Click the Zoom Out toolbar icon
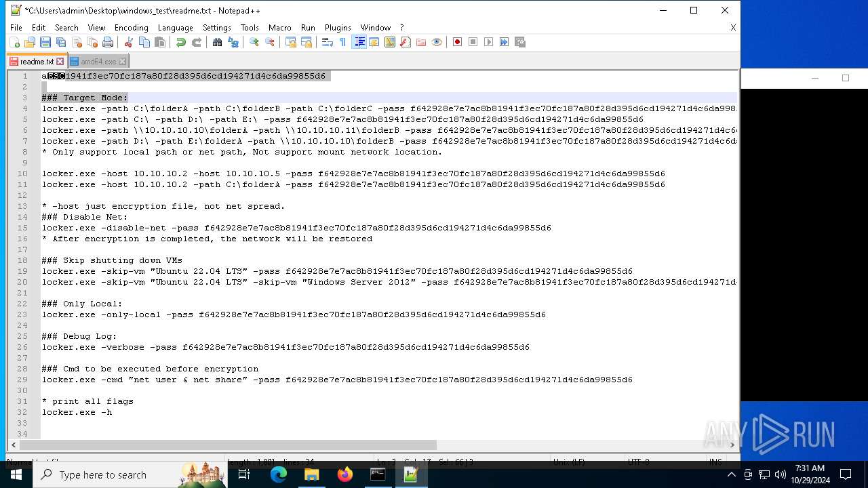The width and height of the screenshot is (868, 488). (x=270, y=42)
